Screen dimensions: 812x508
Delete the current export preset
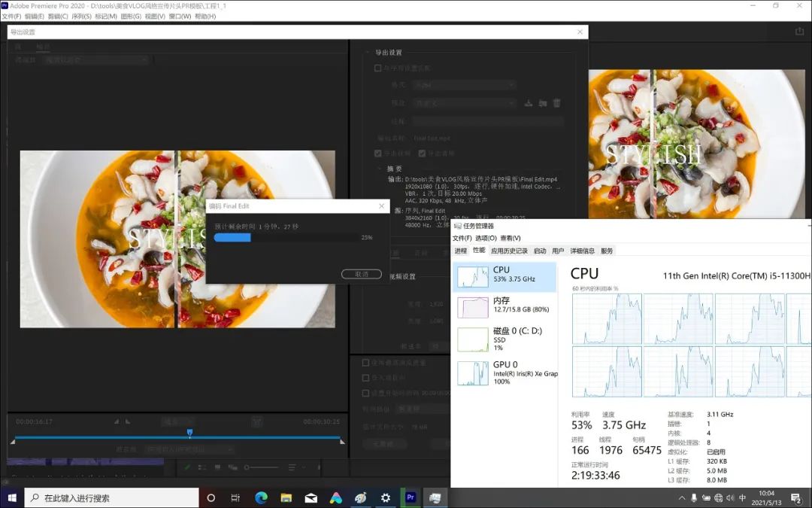coord(556,104)
